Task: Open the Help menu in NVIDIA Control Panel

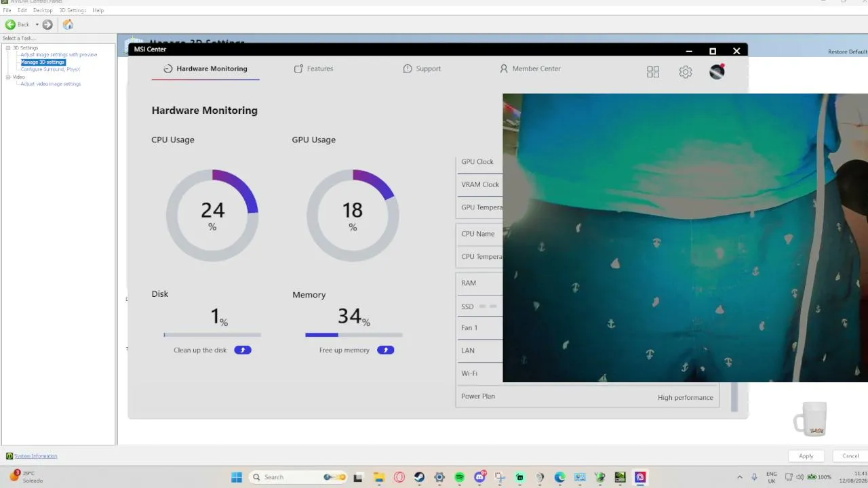Action: [98, 10]
